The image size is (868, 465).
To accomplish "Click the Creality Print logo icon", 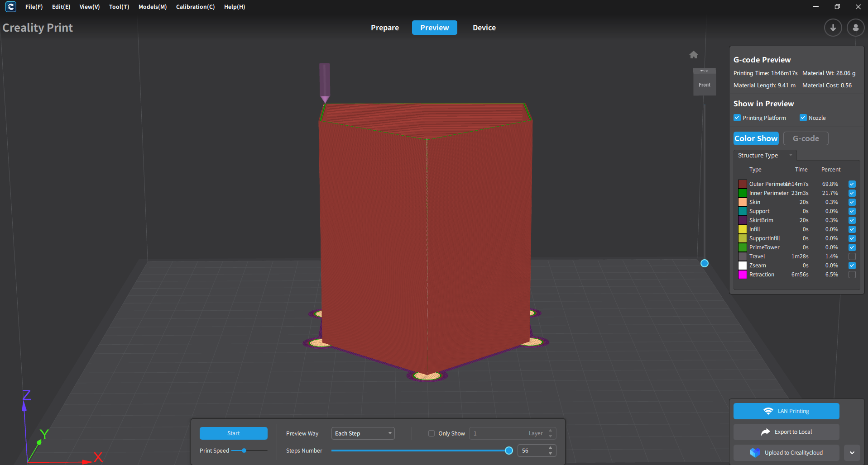I will pos(10,7).
